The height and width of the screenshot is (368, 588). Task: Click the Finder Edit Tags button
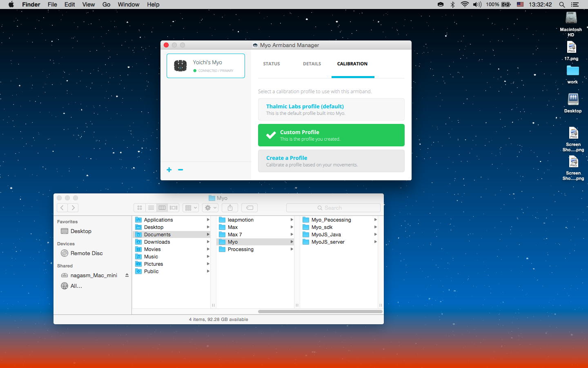249,208
